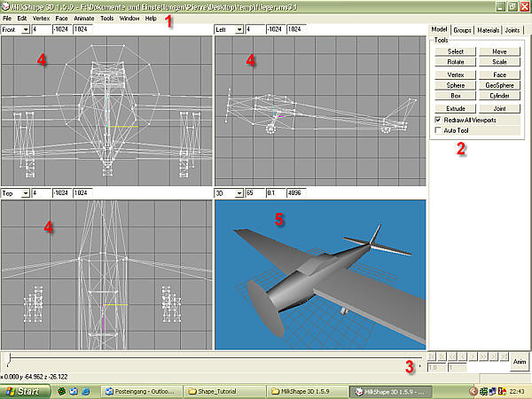The image size is (532, 399).
Task: Click the jump to first frame button
Action: pos(431,356)
